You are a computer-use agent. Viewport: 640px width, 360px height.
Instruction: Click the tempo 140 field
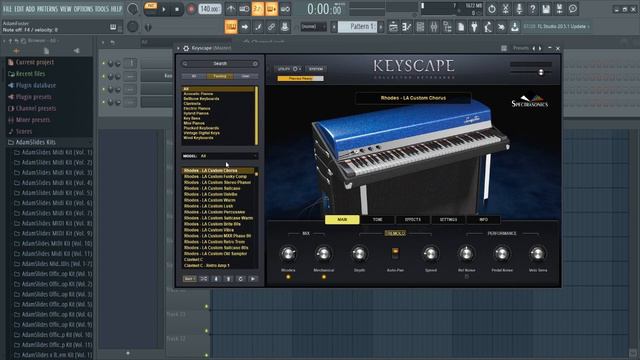tap(210, 9)
